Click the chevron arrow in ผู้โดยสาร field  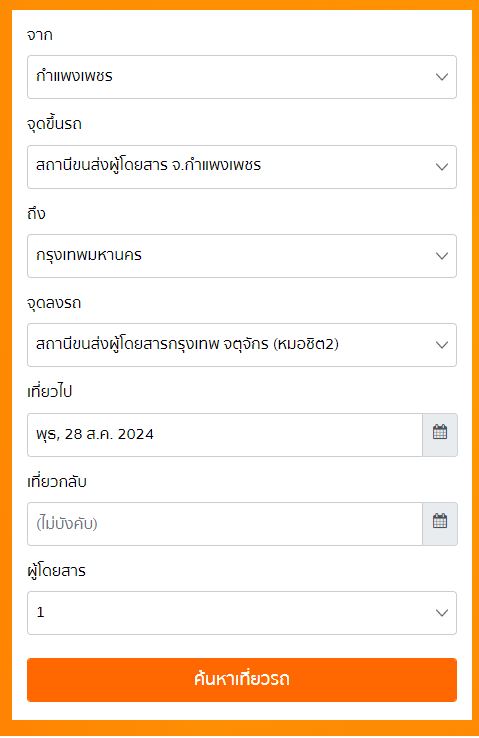click(441, 613)
